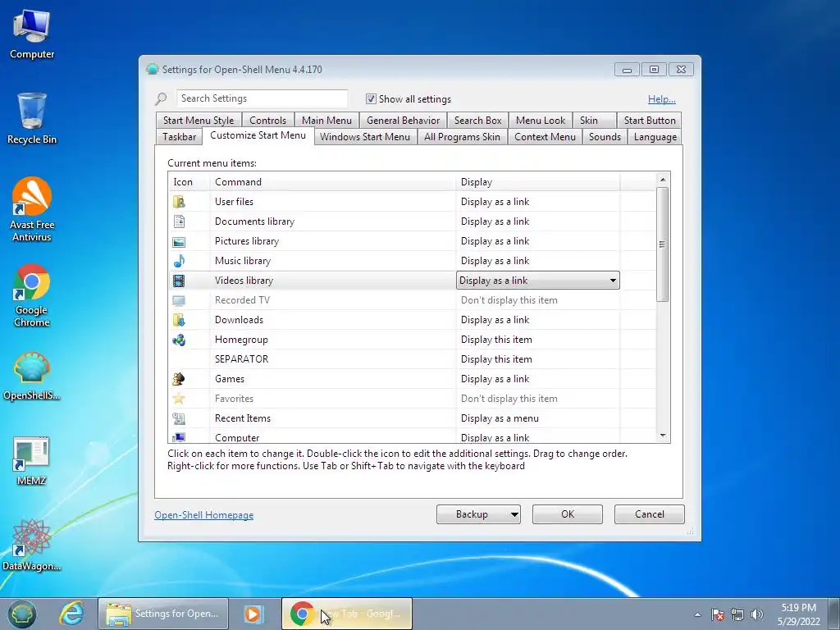Click menu items list scroll down arrow
The width and height of the screenshot is (840, 630).
click(663, 436)
